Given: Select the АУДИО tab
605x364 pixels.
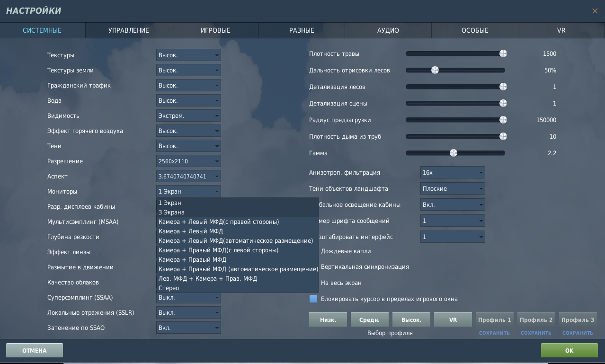Looking at the screenshot, I should point(388,30).
